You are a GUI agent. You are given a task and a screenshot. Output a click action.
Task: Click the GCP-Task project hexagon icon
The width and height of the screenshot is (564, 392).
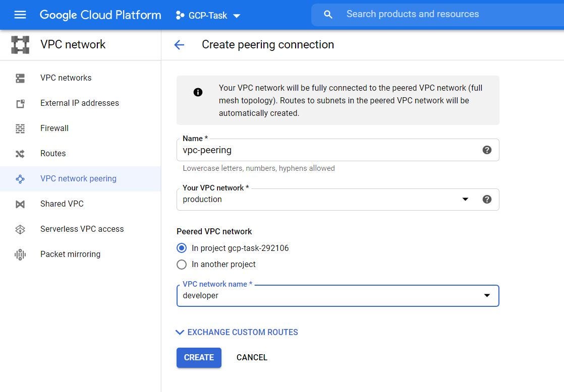[x=180, y=15]
